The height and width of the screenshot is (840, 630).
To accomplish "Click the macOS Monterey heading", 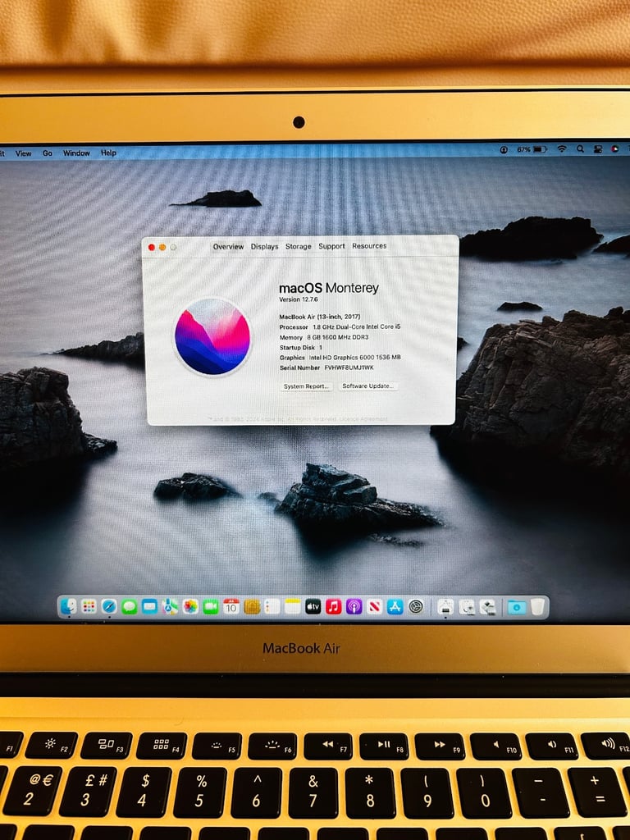I will pos(329,288).
